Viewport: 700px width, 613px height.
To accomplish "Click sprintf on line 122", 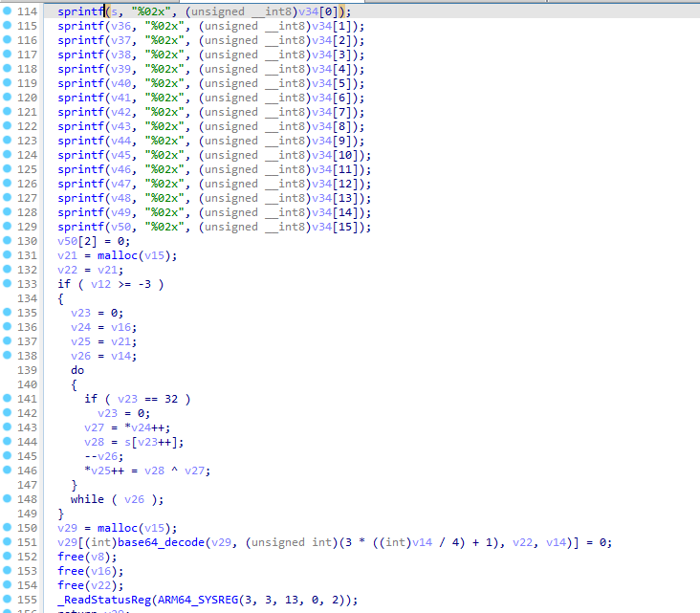I will tap(80, 126).
